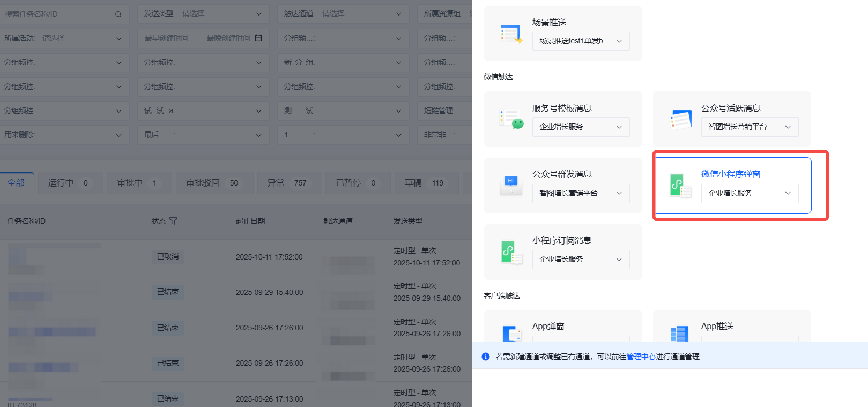
Task: Open the 企业增长服务 dropdown under 小程序订阅消息
Action: click(x=581, y=260)
